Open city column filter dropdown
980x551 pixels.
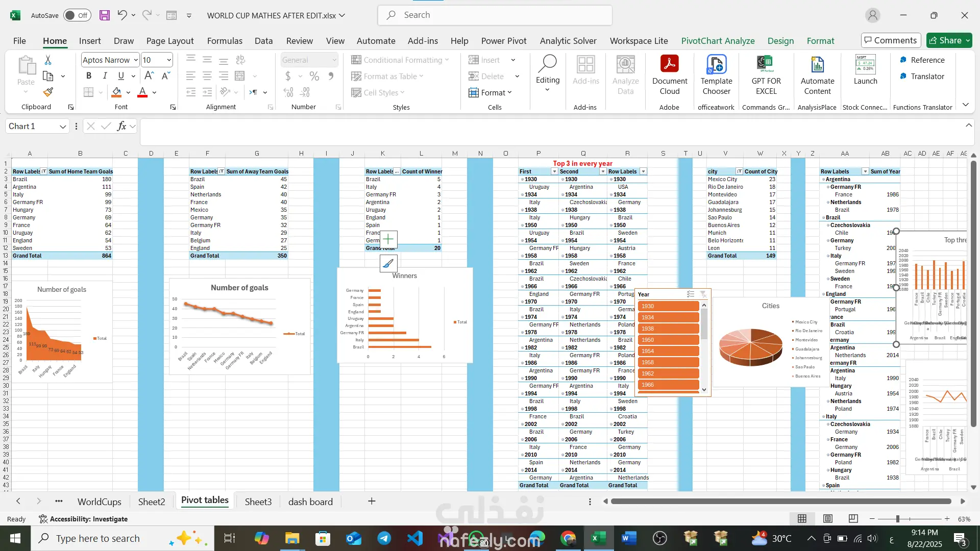[739, 171]
